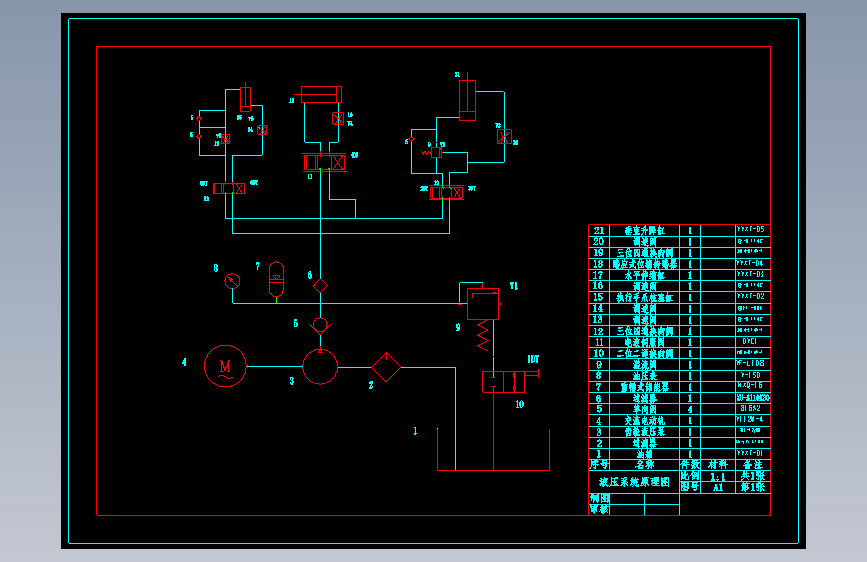This screenshot has height=562, width=867.
Task: Select the left three-position directional valve
Action: [229, 189]
